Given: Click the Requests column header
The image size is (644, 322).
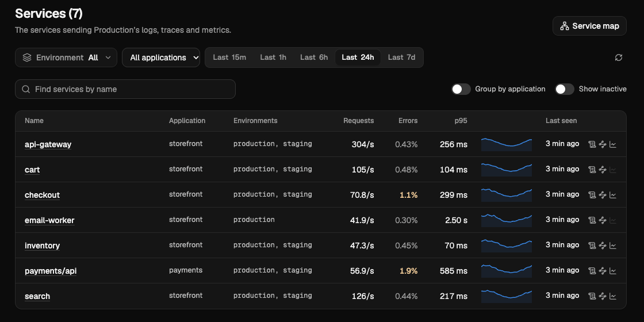Looking at the screenshot, I should click(359, 121).
